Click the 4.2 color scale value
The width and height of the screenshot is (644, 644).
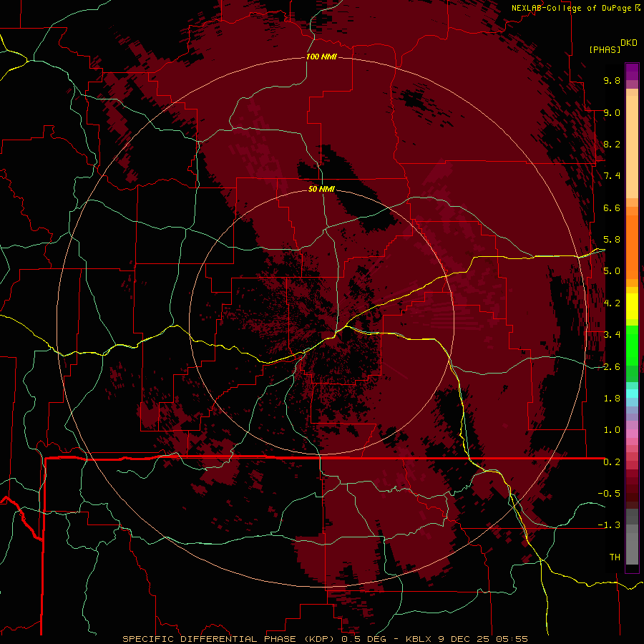[x=612, y=303]
